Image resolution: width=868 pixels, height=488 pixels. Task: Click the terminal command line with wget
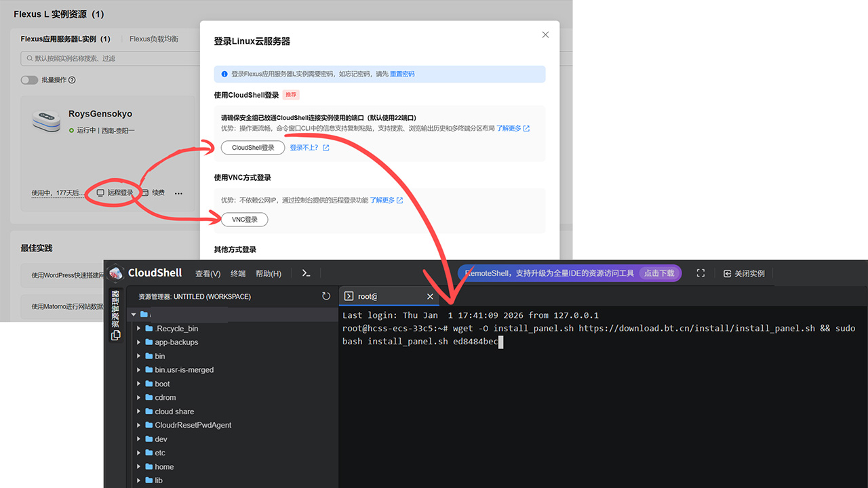[x=599, y=335]
